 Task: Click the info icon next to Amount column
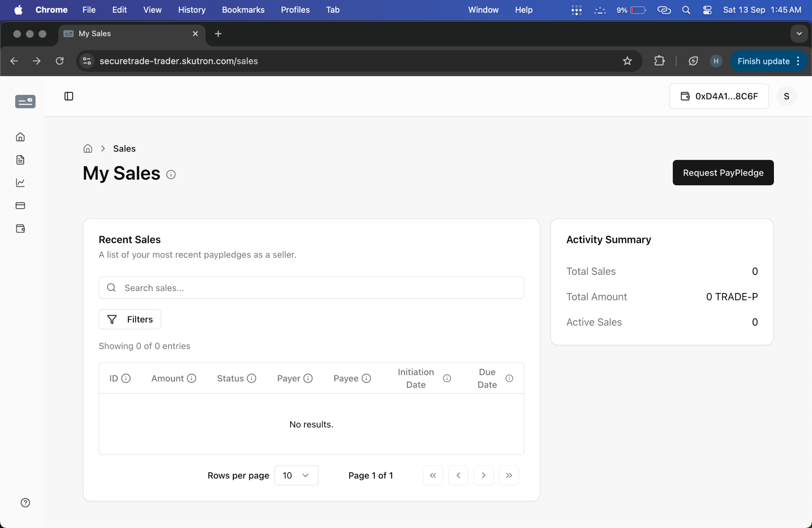tap(192, 378)
